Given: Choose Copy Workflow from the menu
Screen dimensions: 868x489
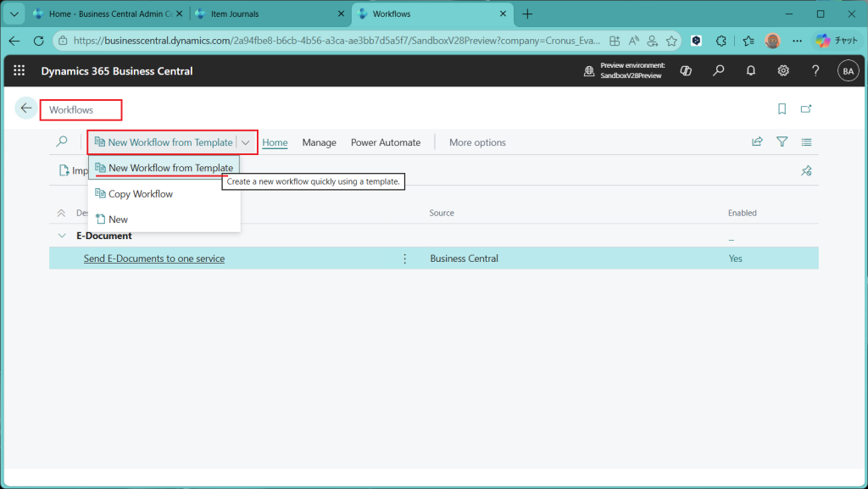Looking at the screenshot, I should (141, 194).
